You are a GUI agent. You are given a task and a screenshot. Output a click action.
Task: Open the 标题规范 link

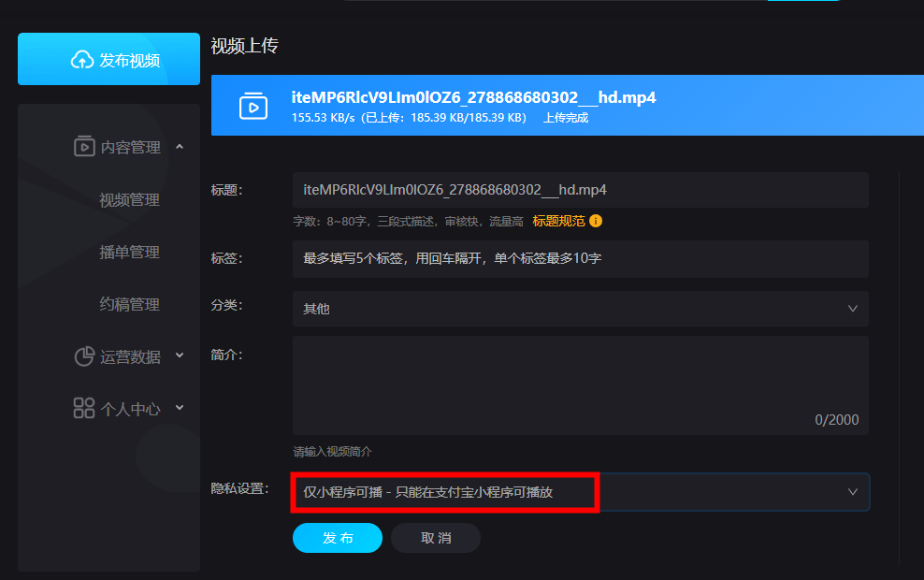click(x=558, y=221)
